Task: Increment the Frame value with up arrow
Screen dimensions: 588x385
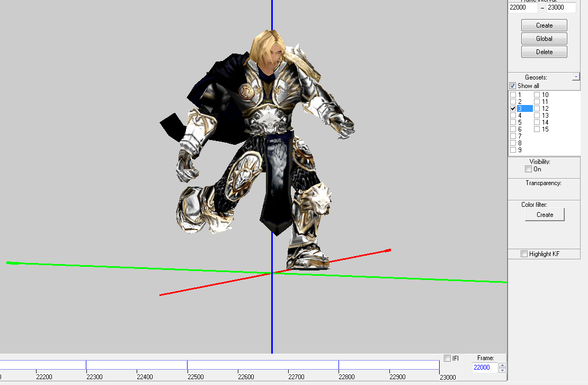Action: point(503,365)
